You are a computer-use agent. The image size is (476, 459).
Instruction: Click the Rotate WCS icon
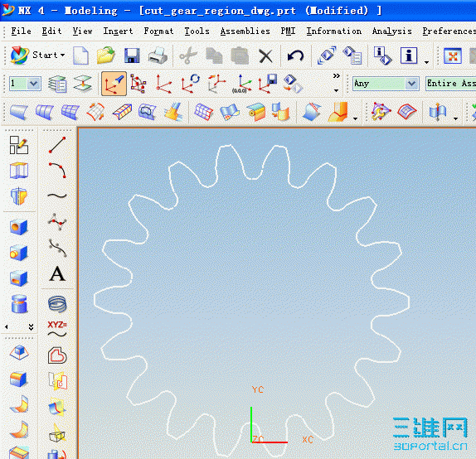click(x=191, y=84)
